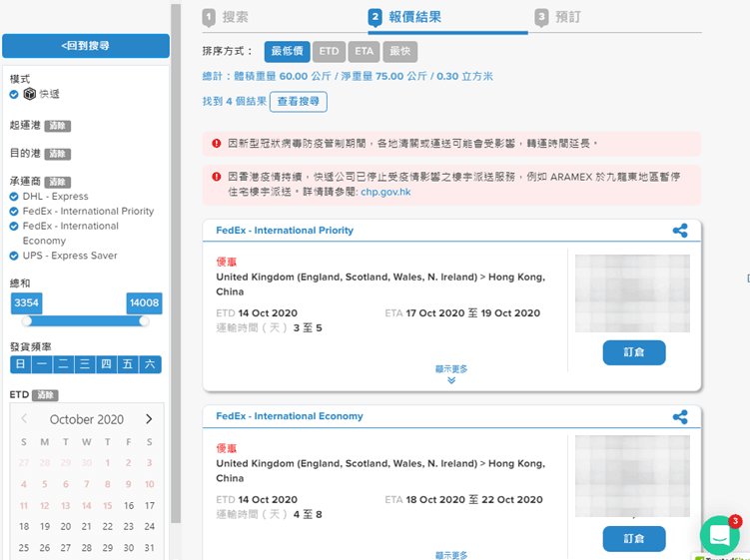The width and height of the screenshot is (750, 560).
Task: Sort results by 最快
Action: (x=399, y=51)
